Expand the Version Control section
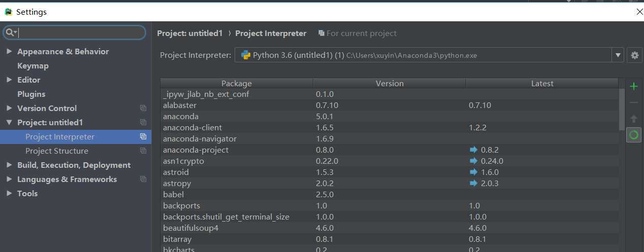644x252 pixels. click(9, 108)
